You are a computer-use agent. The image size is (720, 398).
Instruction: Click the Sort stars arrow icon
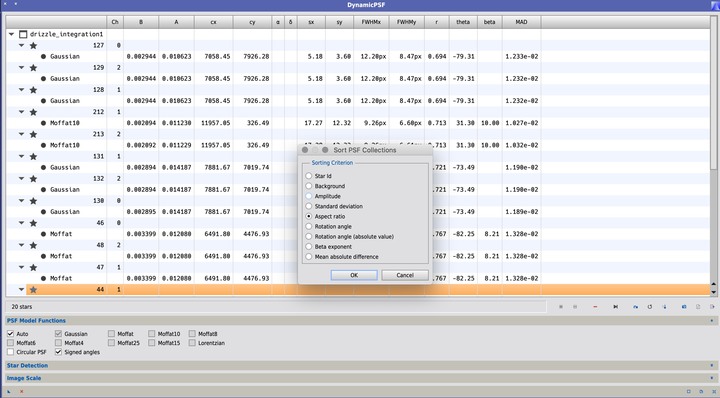coord(664,307)
